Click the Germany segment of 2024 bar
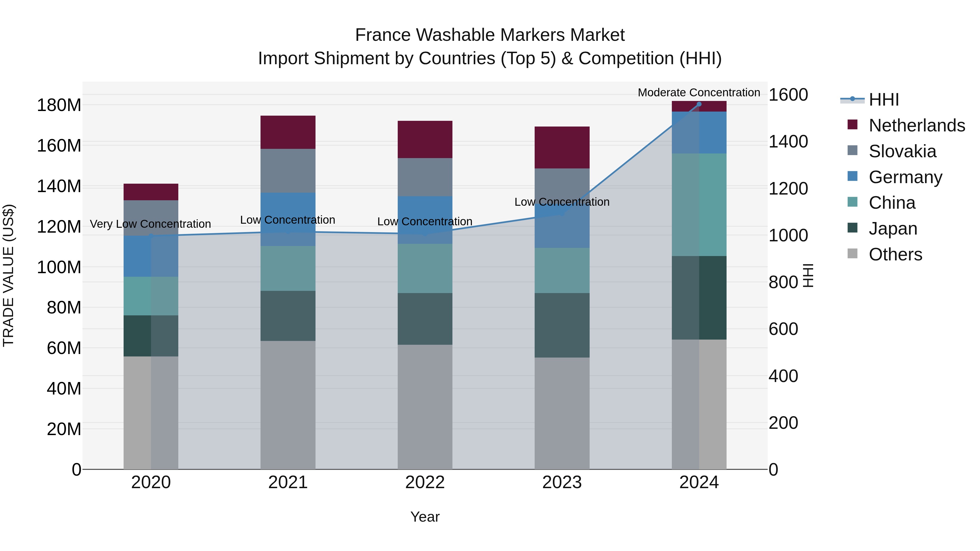Screen dimensions: 980x551 [699, 133]
